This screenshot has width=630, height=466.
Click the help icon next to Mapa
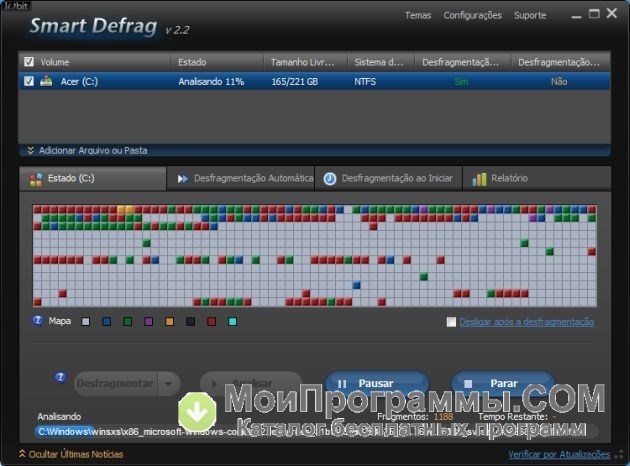(38, 321)
